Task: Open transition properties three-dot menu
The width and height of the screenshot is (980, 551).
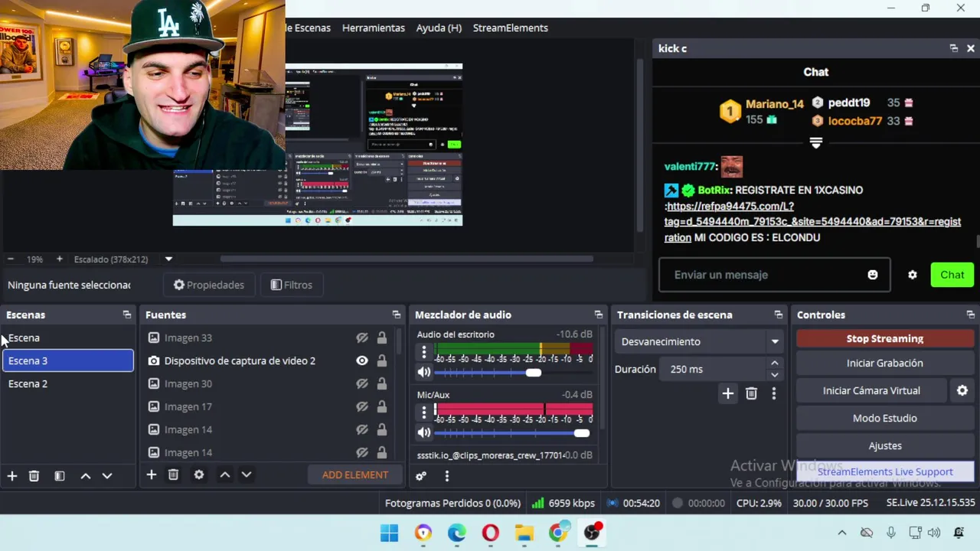Action: pyautogui.click(x=774, y=393)
